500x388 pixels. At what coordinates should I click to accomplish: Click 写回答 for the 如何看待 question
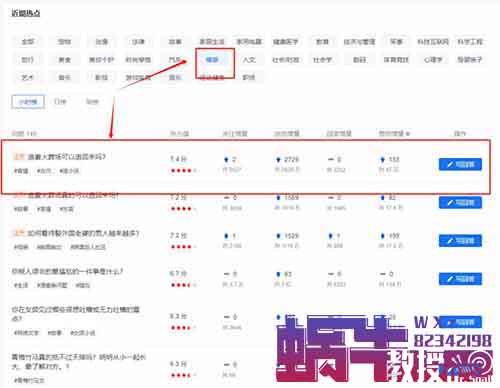click(460, 241)
